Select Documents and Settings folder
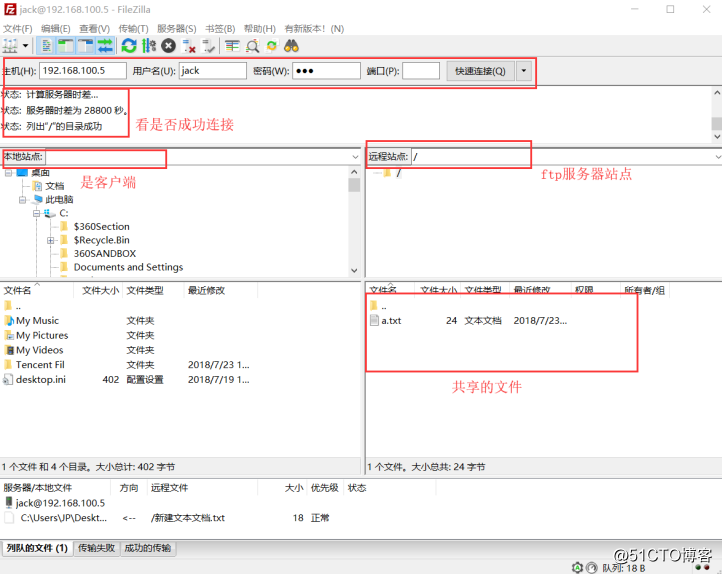Viewport: 722px width, 574px height. point(128,267)
